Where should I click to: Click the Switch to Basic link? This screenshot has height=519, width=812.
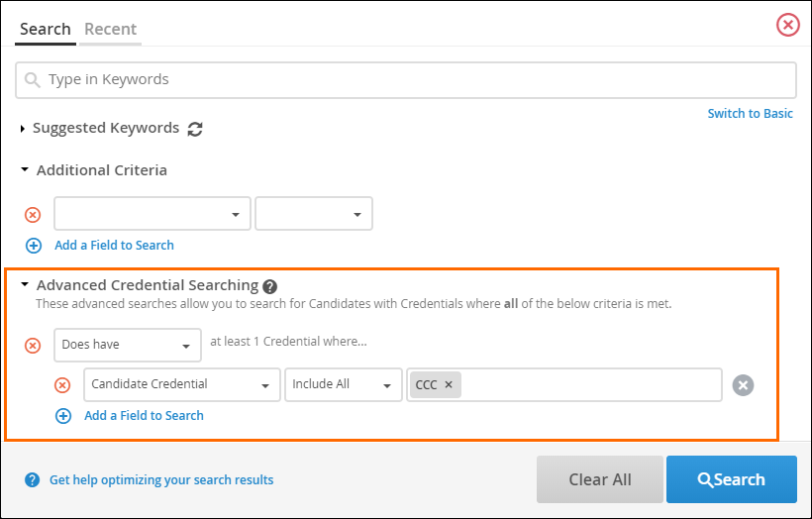750,114
